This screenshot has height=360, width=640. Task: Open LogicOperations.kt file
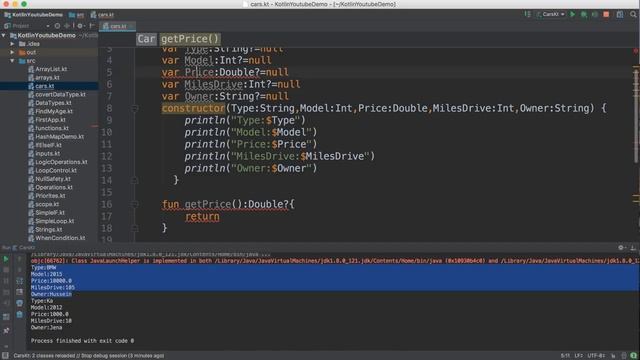(61, 162)
